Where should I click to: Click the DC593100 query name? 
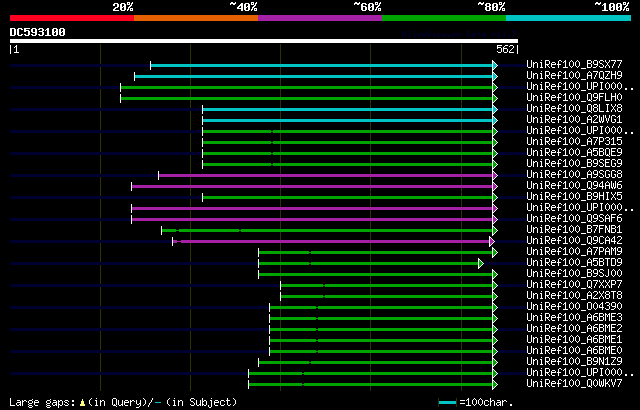[x=38, y=32]
